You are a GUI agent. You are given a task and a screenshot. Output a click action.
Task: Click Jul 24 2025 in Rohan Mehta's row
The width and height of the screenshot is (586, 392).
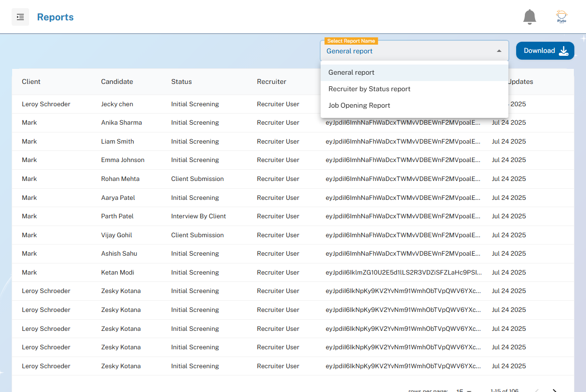(x=509, y=179)
